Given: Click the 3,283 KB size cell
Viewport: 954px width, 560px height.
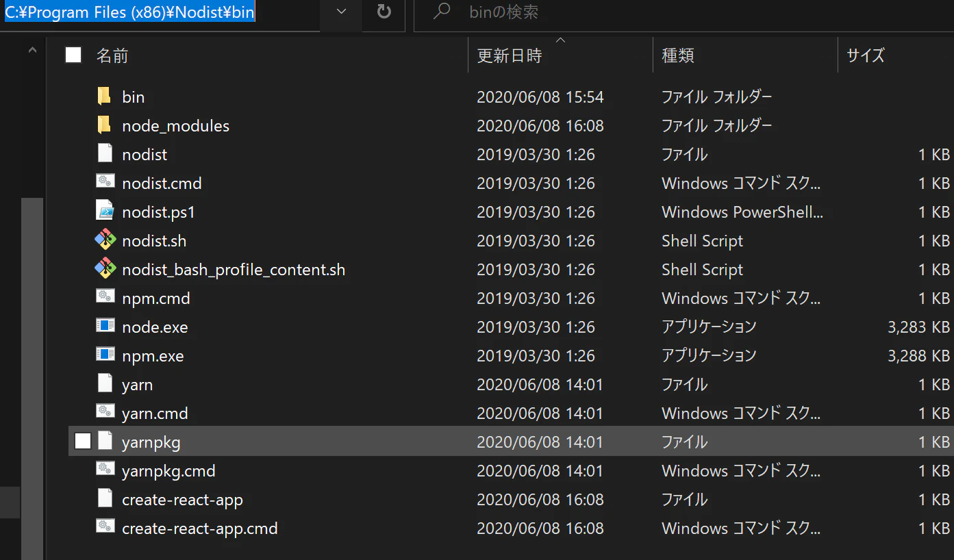Looking at the screenshot, I should [918, 327].
